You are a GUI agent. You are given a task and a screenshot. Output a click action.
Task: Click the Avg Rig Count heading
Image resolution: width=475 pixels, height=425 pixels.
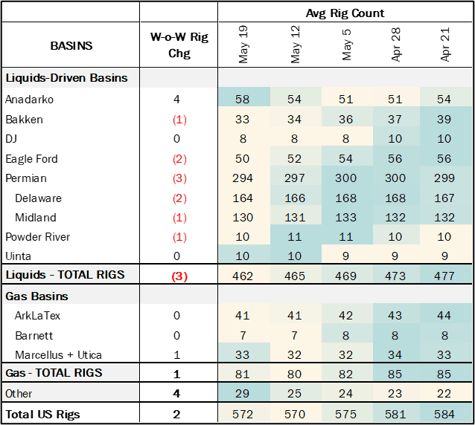click(x=345, y=13)
